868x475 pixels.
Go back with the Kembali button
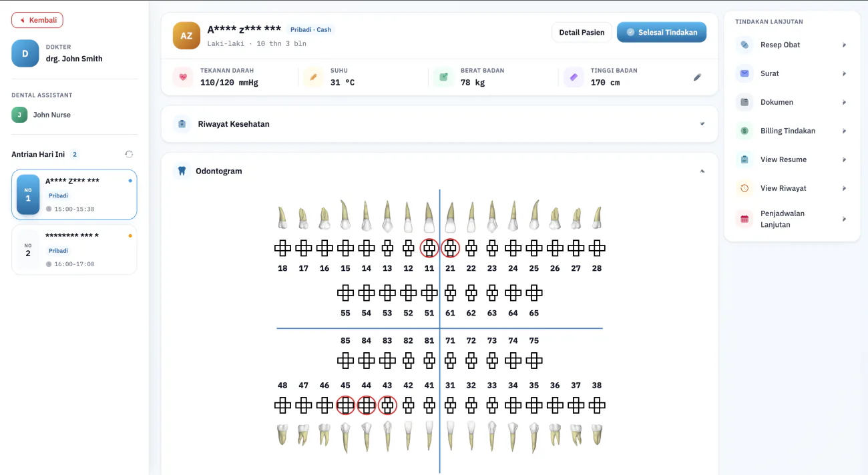(x=37, y=20)
